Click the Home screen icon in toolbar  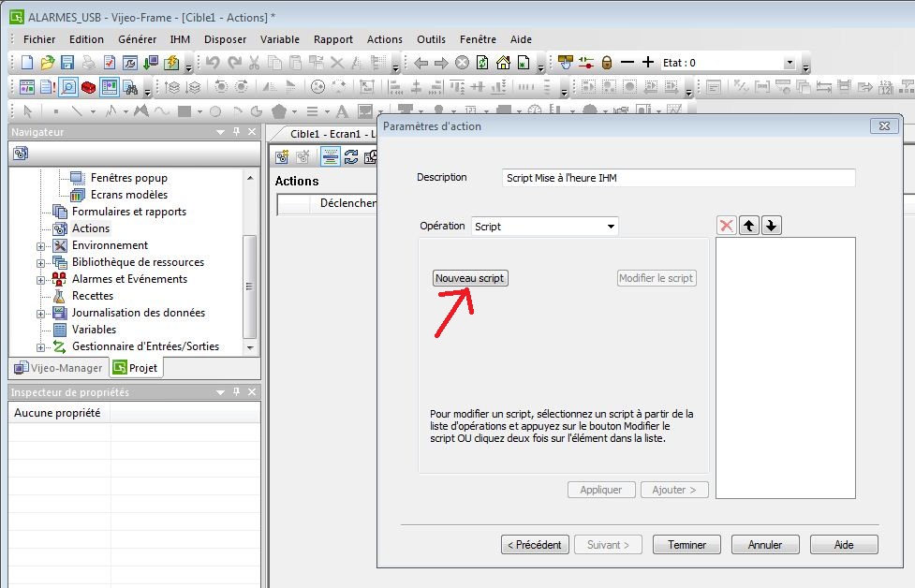point(503,63)
